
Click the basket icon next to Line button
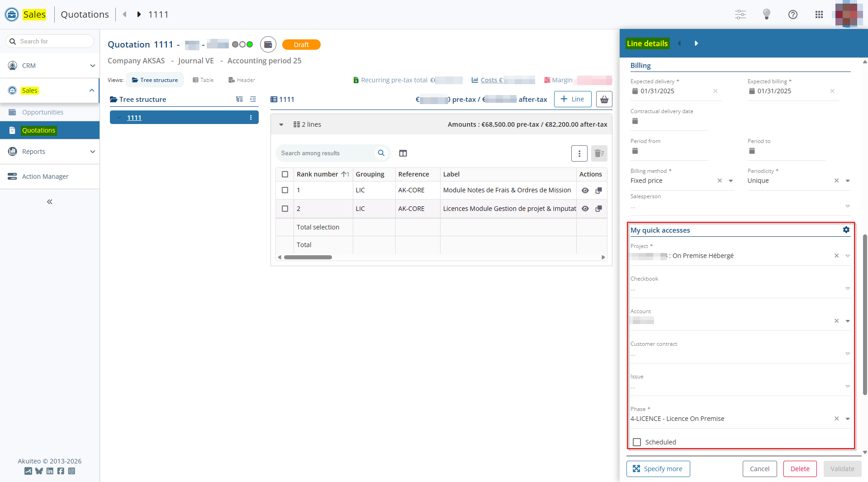pos(604,100)
